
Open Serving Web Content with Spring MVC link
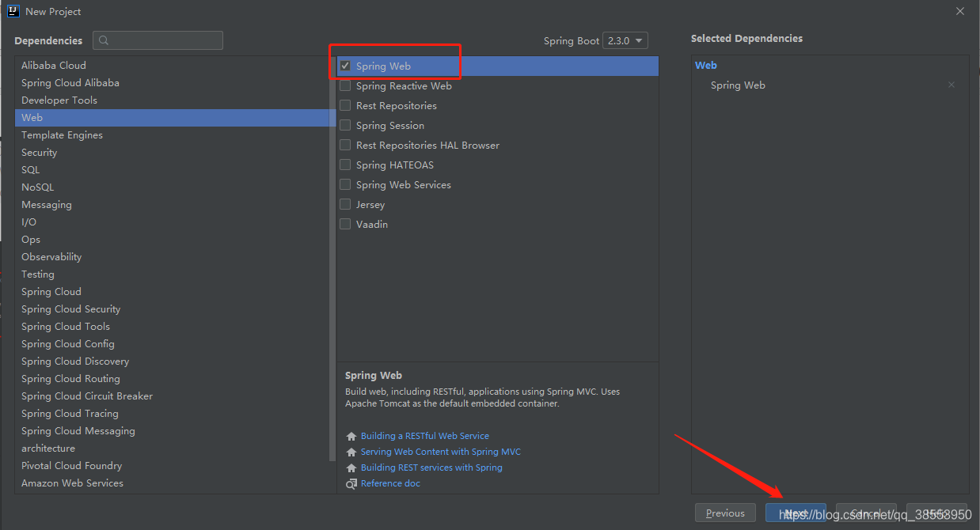pyautogui.click(x=441, y=452)
